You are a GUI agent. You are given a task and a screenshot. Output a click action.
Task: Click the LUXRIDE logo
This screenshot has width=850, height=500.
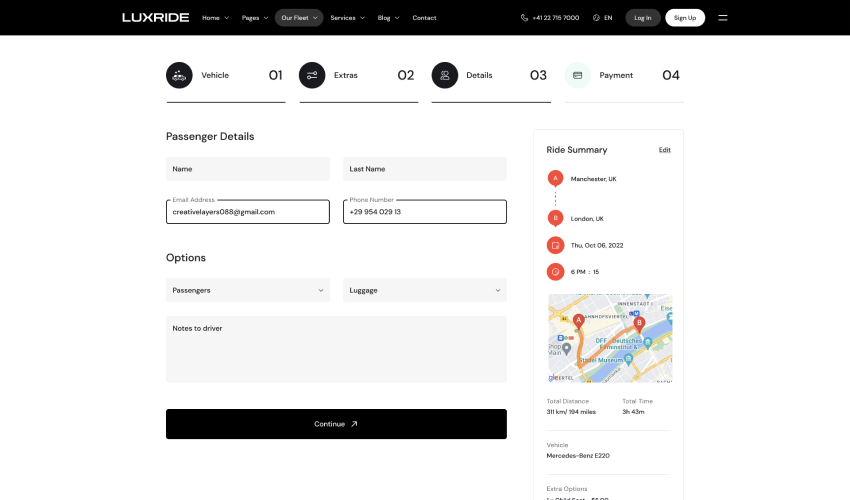click(x=154, y=17)
